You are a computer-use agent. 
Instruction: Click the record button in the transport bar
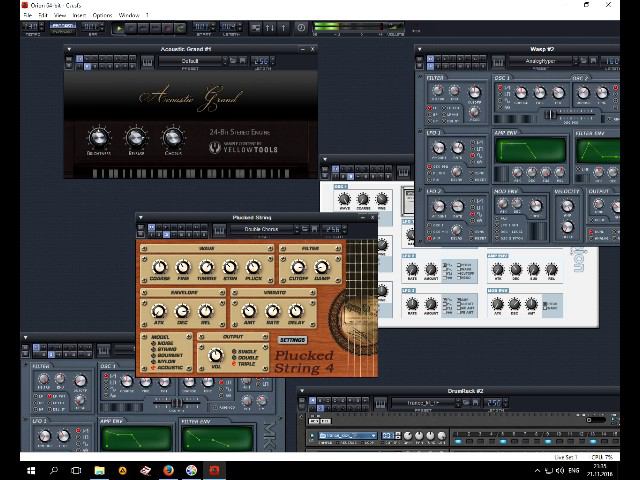[167, 28]
